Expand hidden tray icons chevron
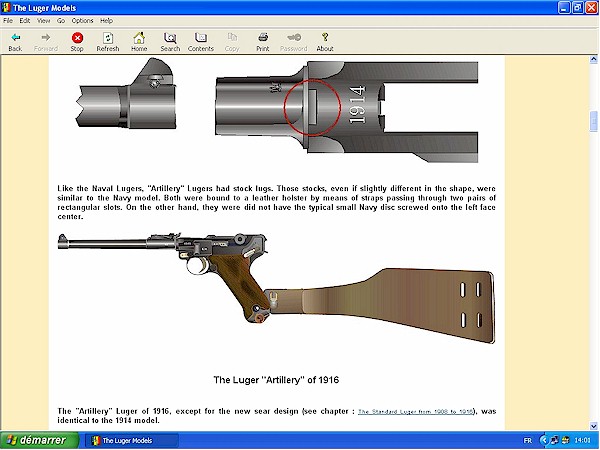This screenshot has height=450, width=600. click(544, 441)
